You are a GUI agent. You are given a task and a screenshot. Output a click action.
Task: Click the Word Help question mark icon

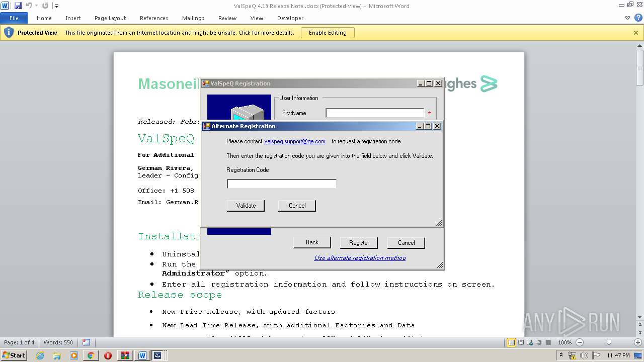[x=638, y=18]
